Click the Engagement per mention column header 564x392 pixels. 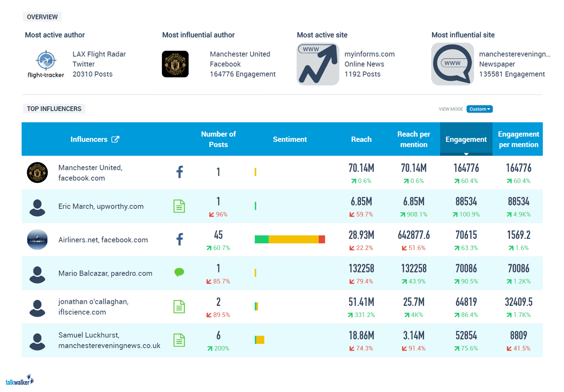518,139
